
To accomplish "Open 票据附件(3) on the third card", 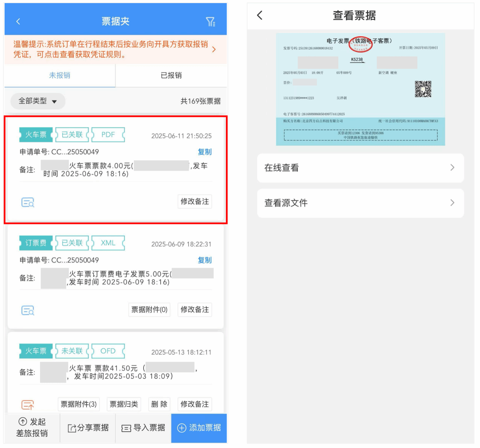I will point(79,404).
